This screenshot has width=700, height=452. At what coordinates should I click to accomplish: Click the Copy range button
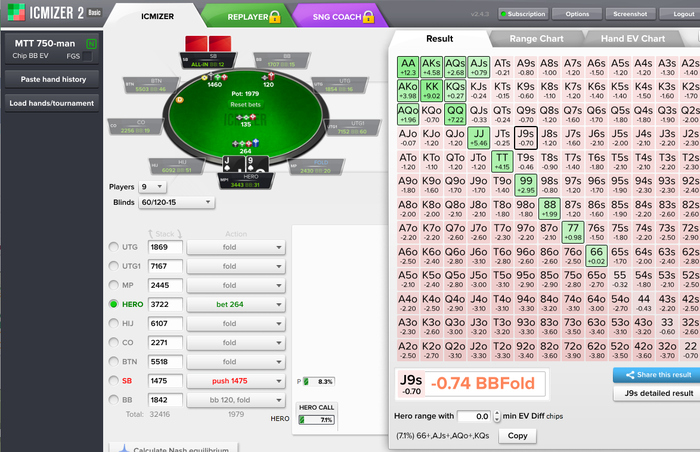pos(517,435)
